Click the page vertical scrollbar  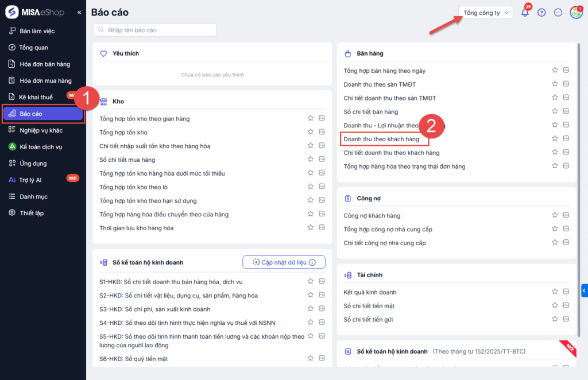579,190
